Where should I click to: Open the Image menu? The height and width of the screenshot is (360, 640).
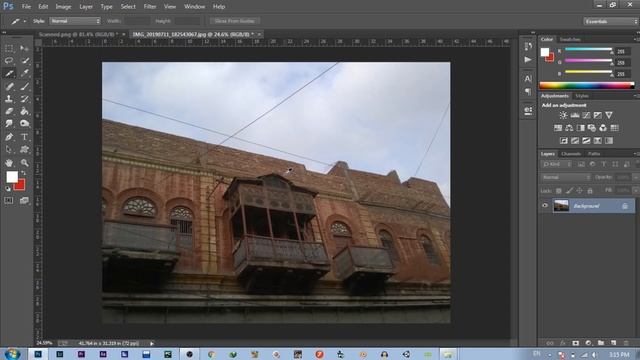(x=63, y=7)
